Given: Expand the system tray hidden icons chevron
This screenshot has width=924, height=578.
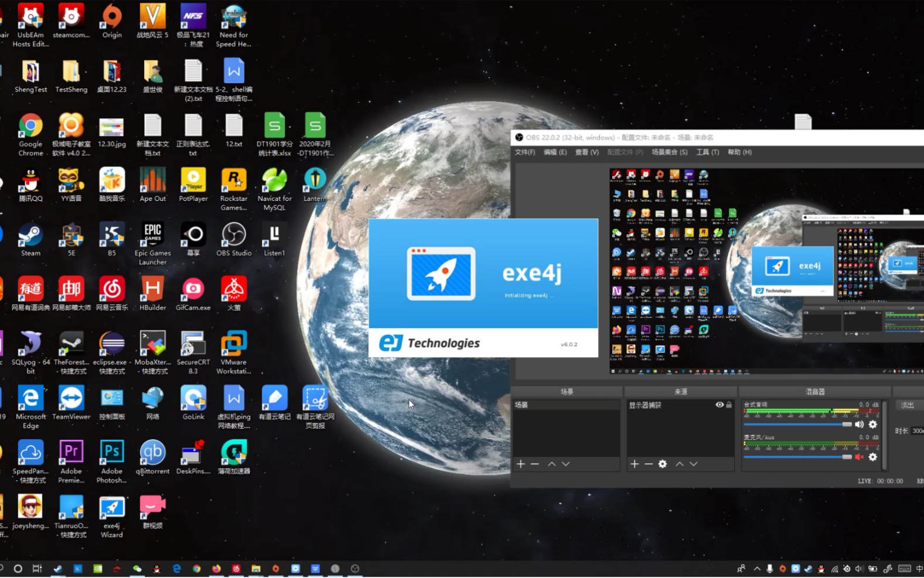Looking at the screenshot, I should point(757,569).
